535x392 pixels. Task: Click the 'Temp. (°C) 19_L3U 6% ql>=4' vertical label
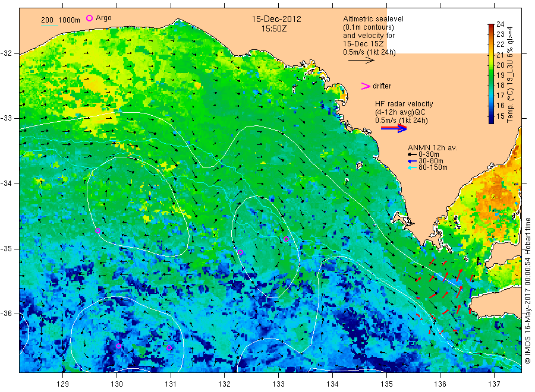click(x=510, y=75)
